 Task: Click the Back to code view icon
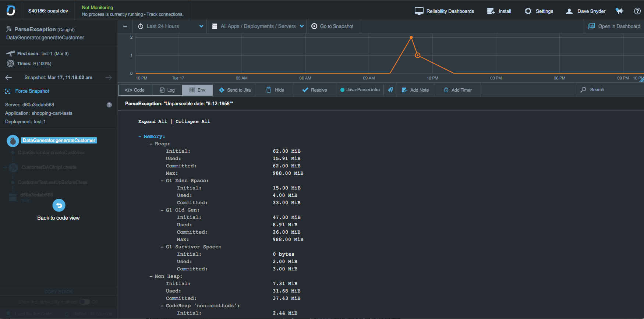59,205
